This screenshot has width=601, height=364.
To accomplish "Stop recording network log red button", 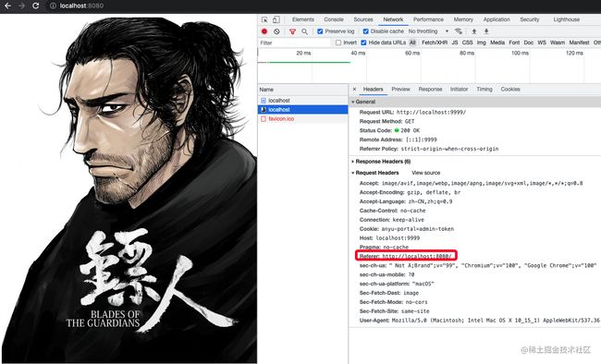I will click(x=264, y=31).
